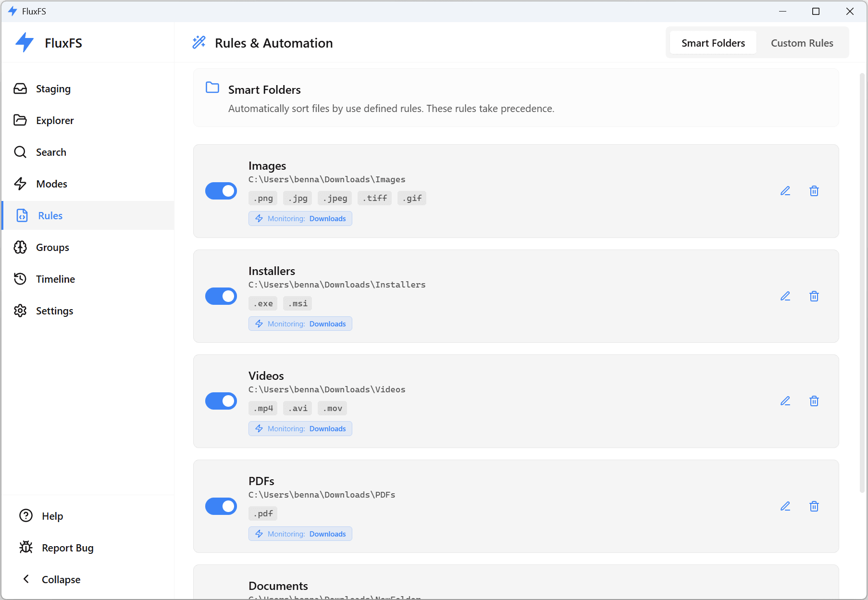This screenshot has width=868, height=600.
Task: Open Search from the sidebar
Action: point(51,152)
